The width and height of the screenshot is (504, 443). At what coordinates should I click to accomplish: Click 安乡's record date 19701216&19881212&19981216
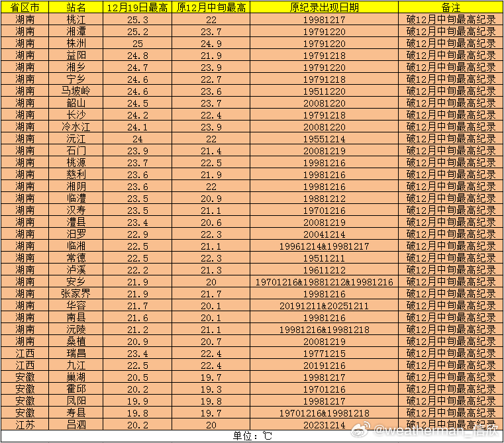click(325, 282)
